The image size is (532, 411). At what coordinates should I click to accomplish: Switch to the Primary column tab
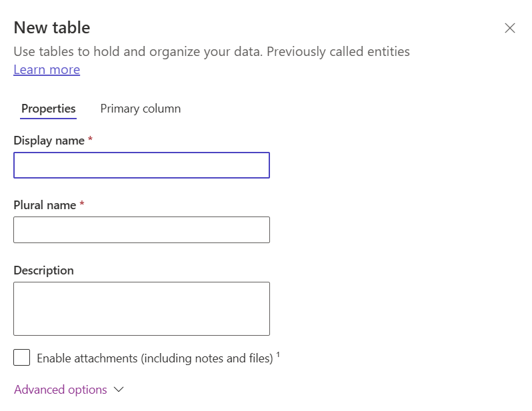pos(141,109)
